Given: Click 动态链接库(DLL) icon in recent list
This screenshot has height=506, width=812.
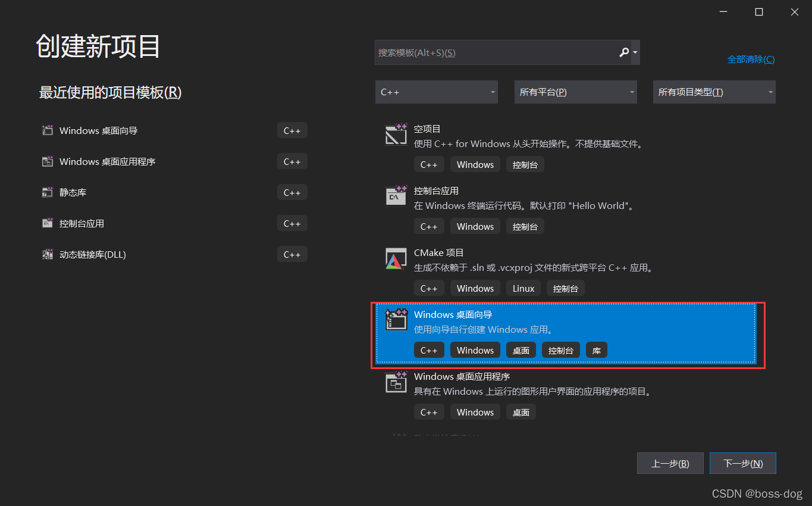Looking at the screenshot, I should tap(48, 254).
